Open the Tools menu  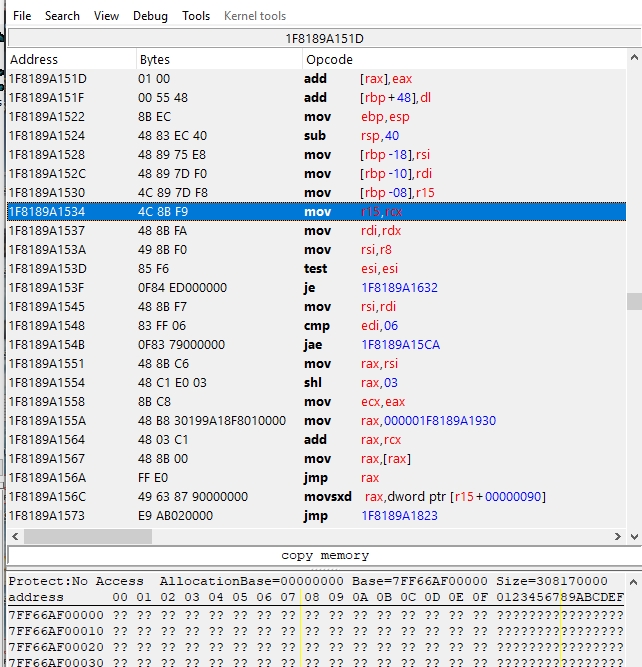pyautogui.click(x=196, y=16)
